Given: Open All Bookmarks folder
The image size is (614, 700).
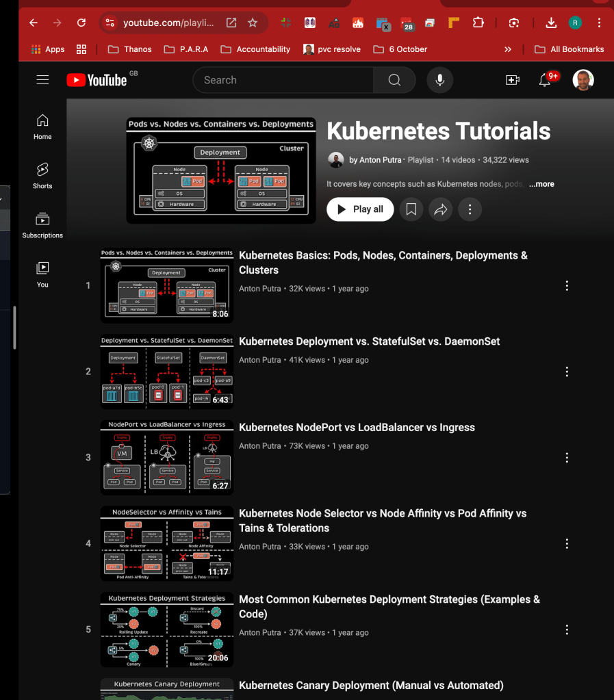Looking at the screenshot, I should (570, 49).
